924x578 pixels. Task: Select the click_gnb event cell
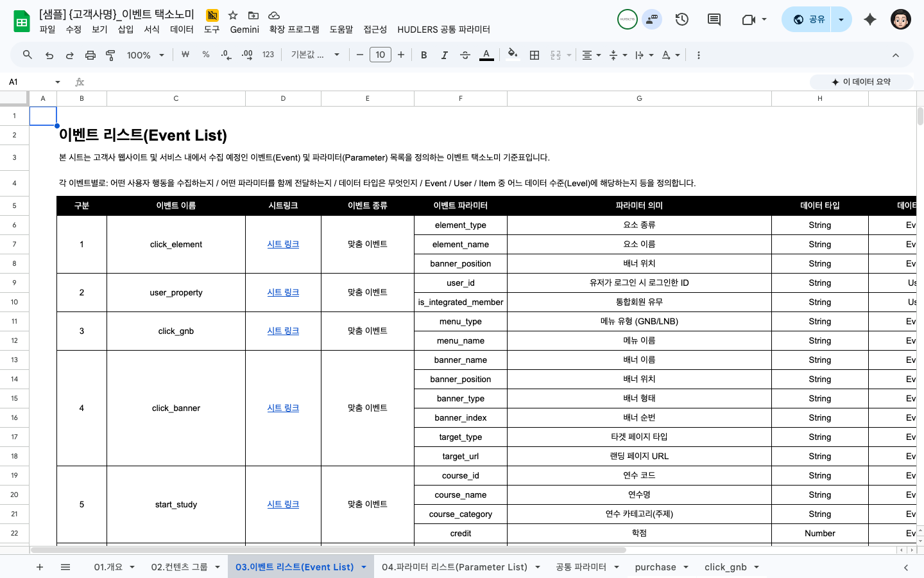tap(176, 331)
